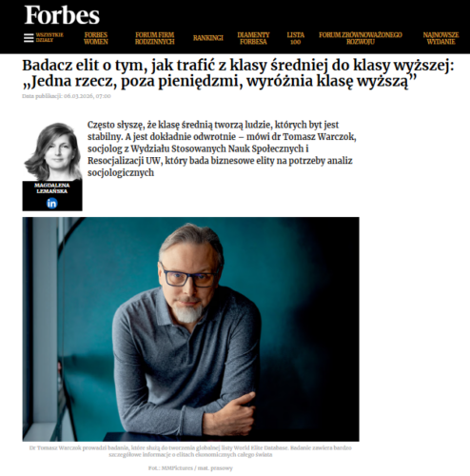Click the publication date text
470x476 pixels.
[67, 96]
